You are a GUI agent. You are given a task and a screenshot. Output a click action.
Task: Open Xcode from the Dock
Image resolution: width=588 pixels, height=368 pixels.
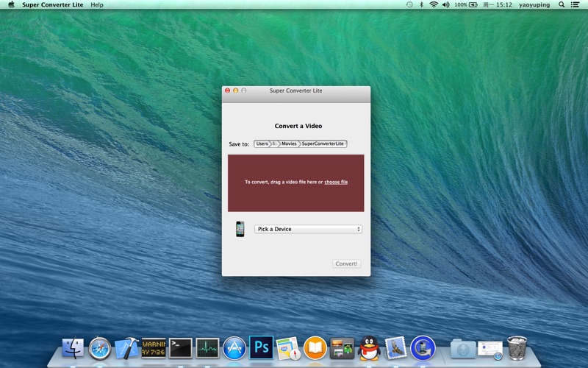pyautogui.click(x=126, y=348)
